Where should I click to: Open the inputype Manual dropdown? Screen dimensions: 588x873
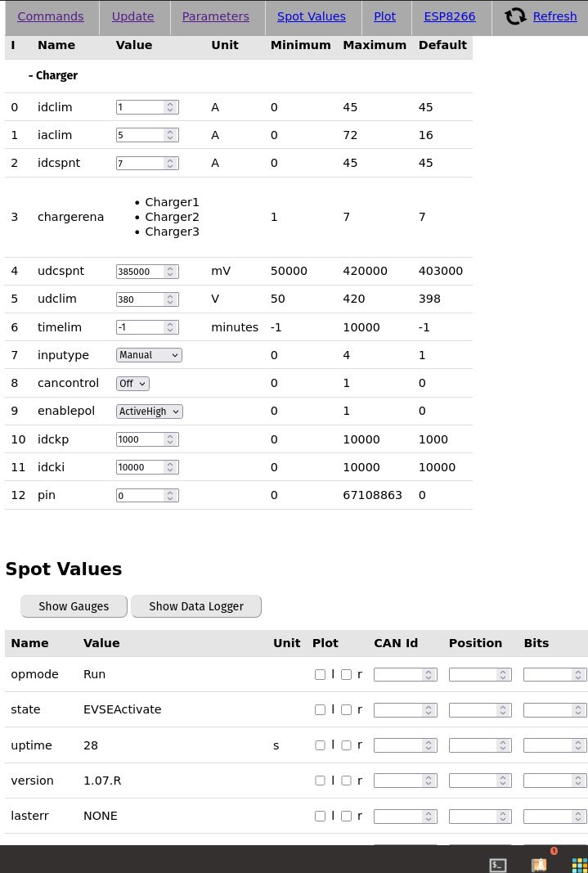[x=149, y=355]
